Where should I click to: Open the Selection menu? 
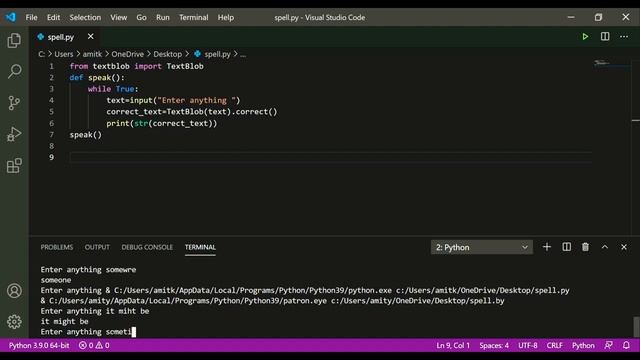pos(85,18)
